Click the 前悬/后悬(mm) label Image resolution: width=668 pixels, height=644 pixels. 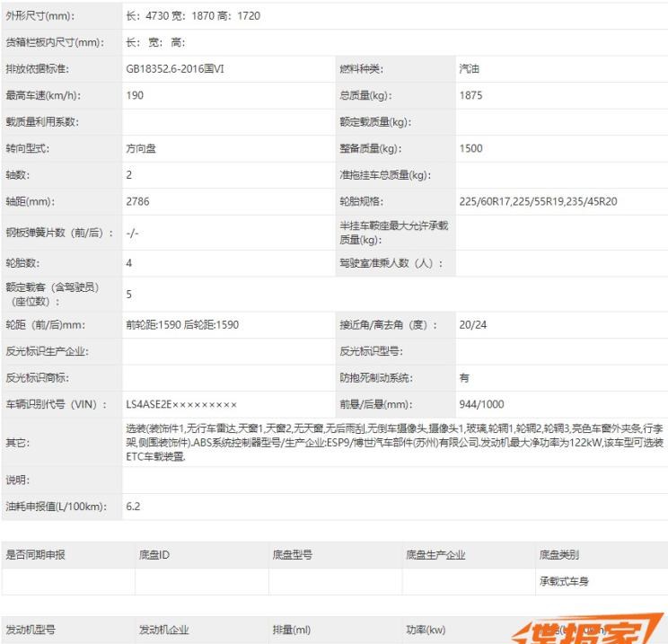375,404
